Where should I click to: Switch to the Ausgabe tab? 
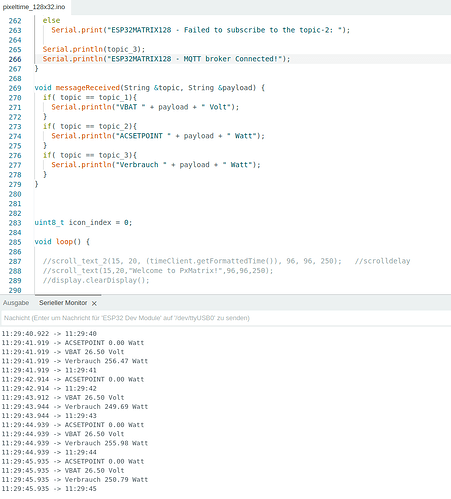[16, 303]
